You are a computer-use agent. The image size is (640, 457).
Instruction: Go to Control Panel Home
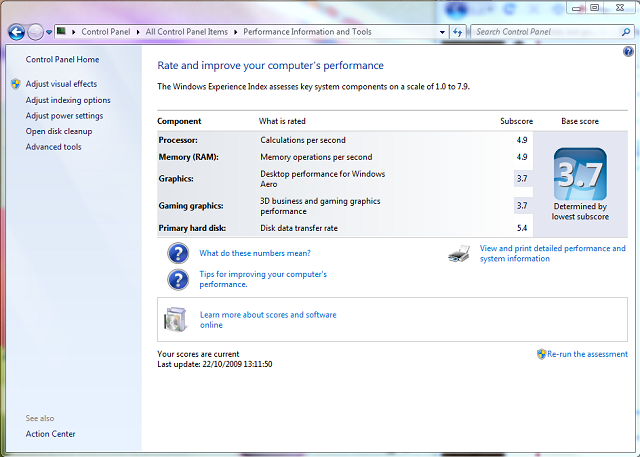(62, 60)
